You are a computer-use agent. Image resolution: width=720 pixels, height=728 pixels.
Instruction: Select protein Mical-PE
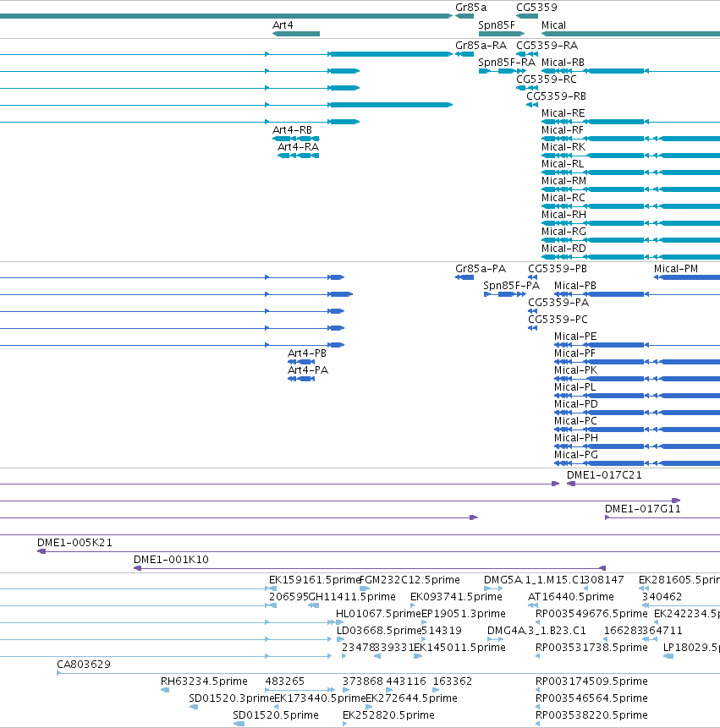pos(575,337)
